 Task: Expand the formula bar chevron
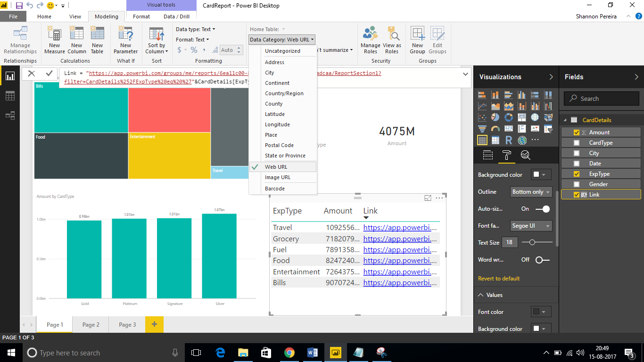[x=466, y=74]
